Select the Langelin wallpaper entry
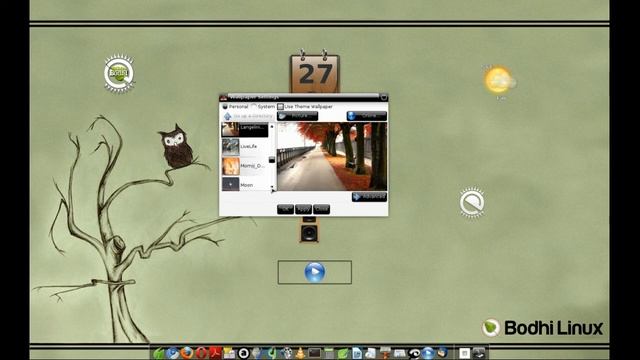 click(x=245, y=129)
